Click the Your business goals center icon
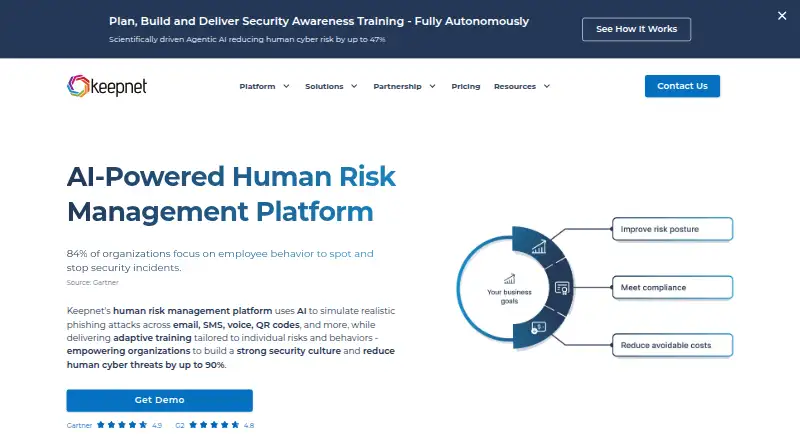Viewport: 800px width, 440px height. coord(509,279)
